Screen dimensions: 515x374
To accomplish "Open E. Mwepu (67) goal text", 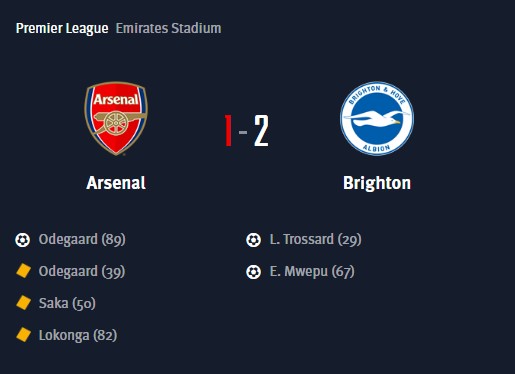I will click(x=312, y=272).
